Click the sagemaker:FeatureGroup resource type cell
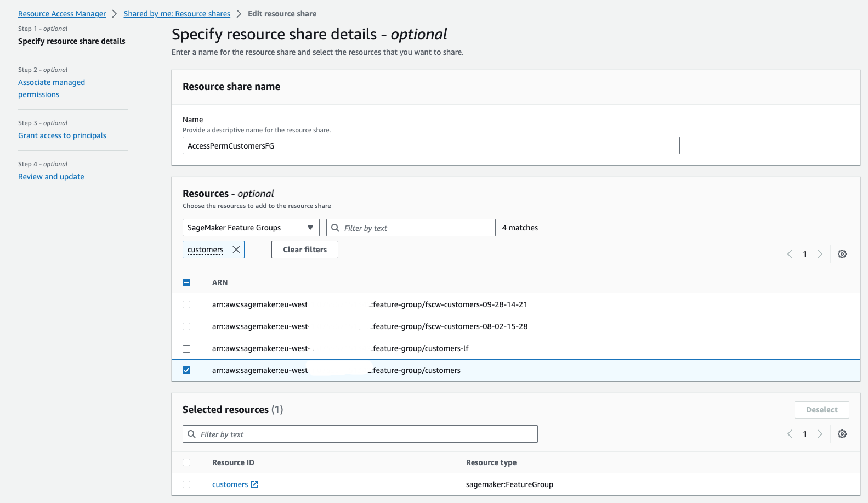 coord(509,484)
